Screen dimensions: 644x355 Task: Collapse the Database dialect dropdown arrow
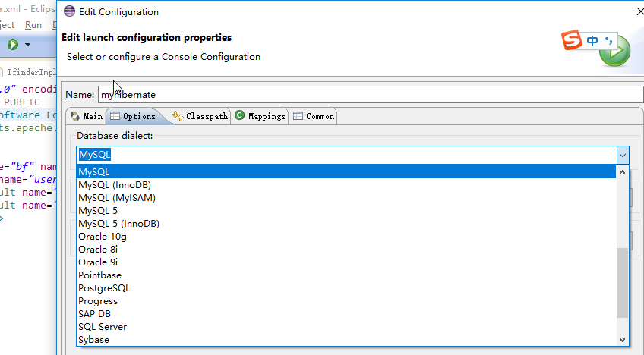pos(623,156)
